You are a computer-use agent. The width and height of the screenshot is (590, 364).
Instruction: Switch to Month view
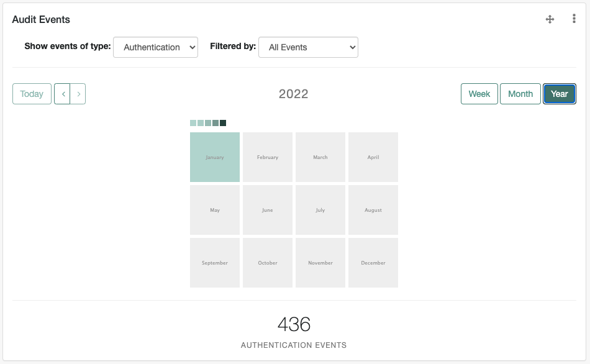[x=520, y=94]
